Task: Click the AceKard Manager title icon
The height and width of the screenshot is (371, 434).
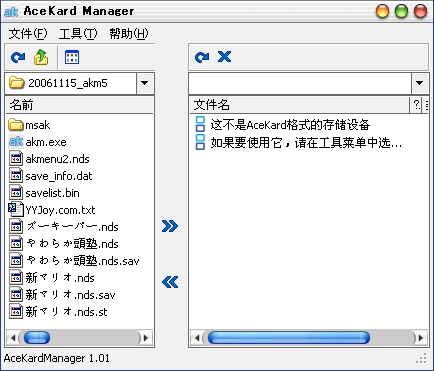Action: click(11, 11)
